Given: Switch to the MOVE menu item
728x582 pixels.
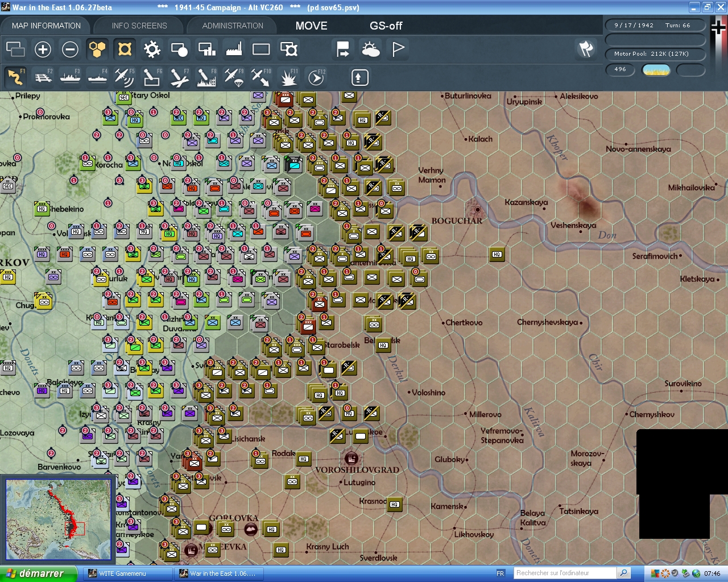Looking at the screenshot, I should tap(311, 25).
